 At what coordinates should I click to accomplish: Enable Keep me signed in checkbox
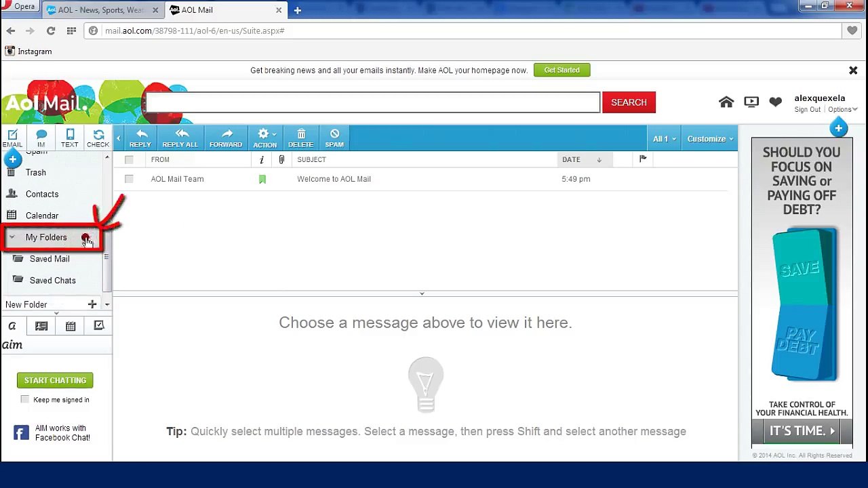25,399
